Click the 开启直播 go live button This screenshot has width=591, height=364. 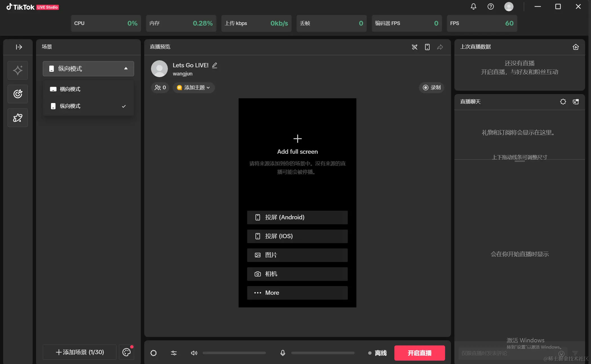[419, 353]
